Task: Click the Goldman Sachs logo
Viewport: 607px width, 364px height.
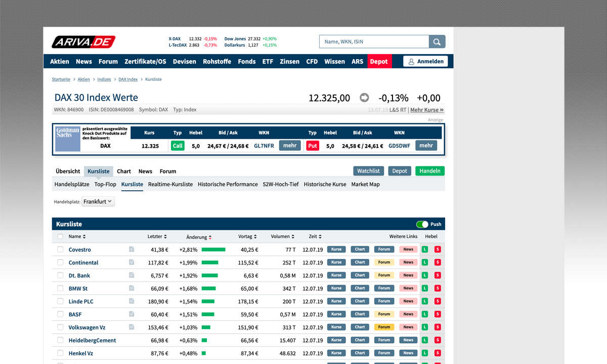Action: [68, 139]
